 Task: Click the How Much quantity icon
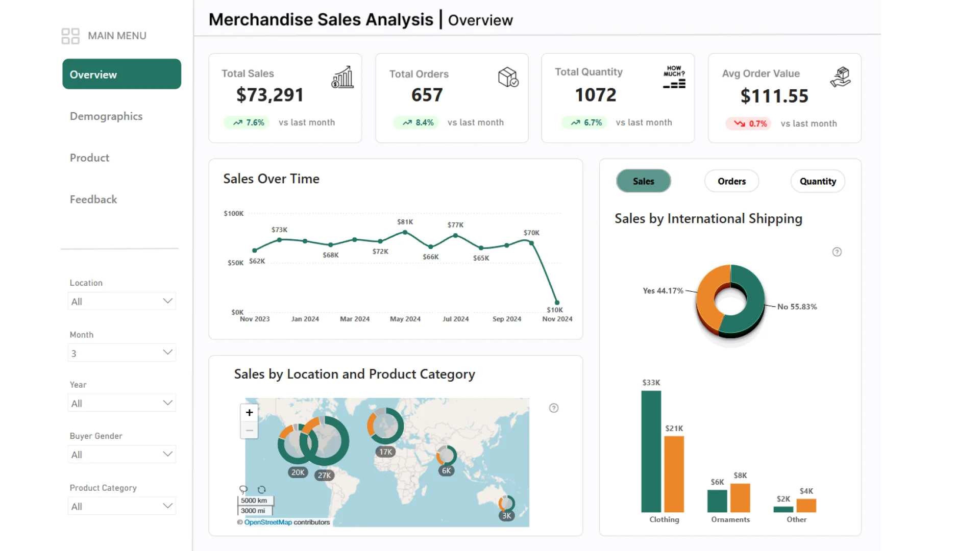click(x=674, y=77)
